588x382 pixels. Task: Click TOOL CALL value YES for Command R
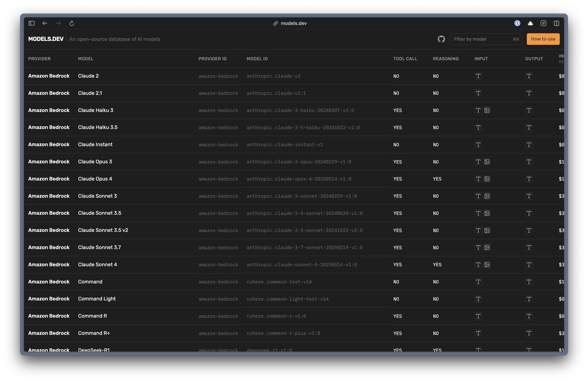[397, 316]
